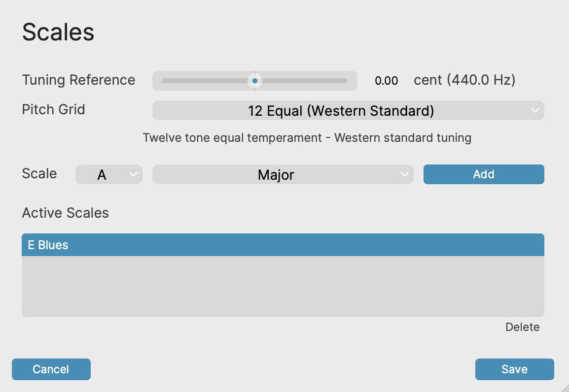Screen dimensions: 569x392
Task: Select E Blues in Active Scales list
Action: coord(283,245)
